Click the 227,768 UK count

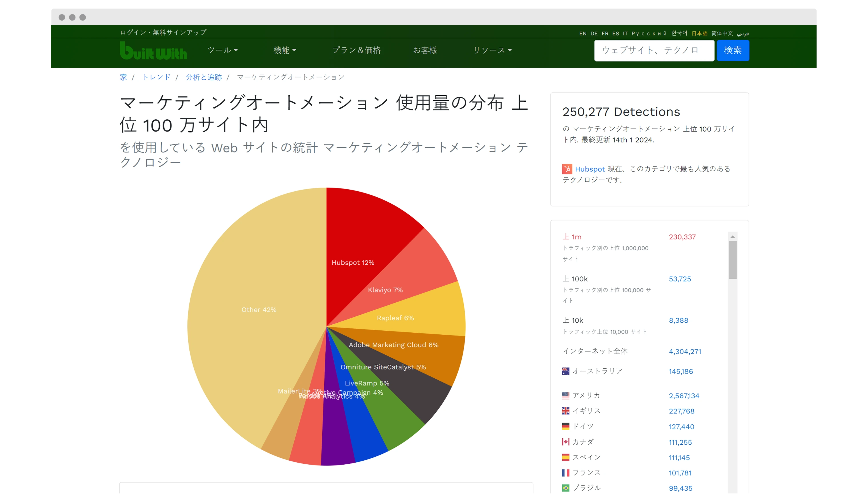(682, 411)
